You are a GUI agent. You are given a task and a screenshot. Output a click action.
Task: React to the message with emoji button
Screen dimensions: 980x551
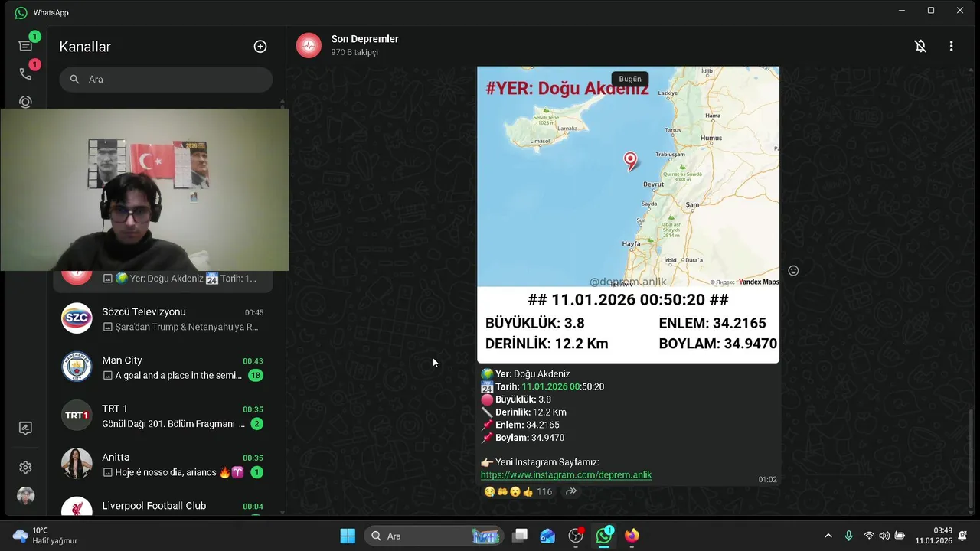pos(793,270)
